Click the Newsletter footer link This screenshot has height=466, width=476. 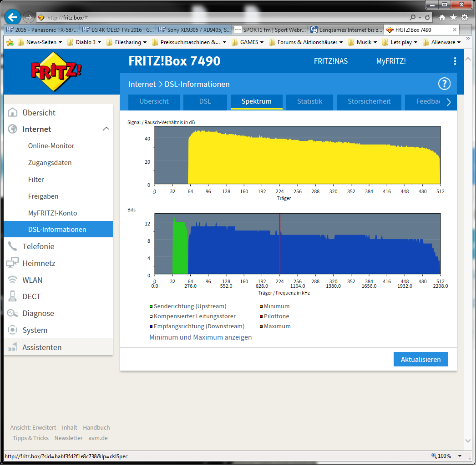[x=68, y=438]
